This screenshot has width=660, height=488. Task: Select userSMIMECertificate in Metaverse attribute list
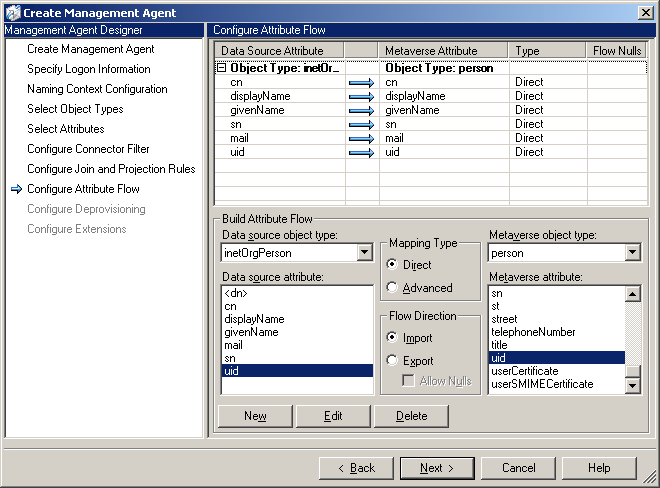(x=557, y=384)
